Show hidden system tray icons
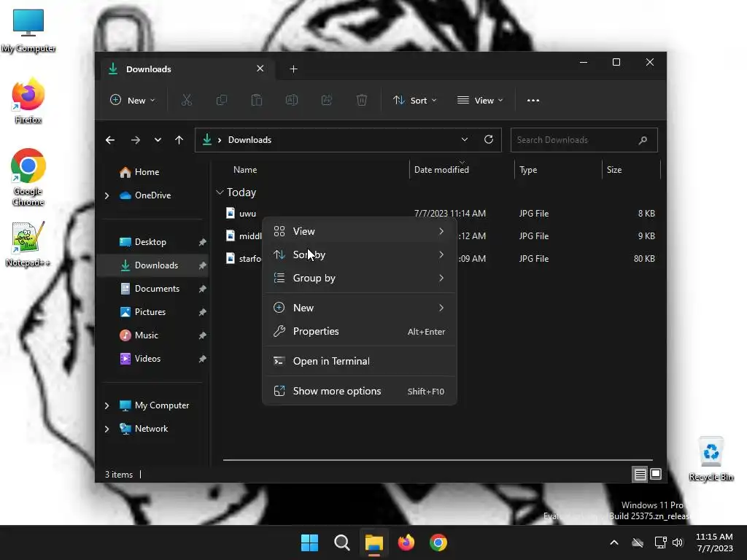Viewport: 747px width, 560px height. [614, 542]
